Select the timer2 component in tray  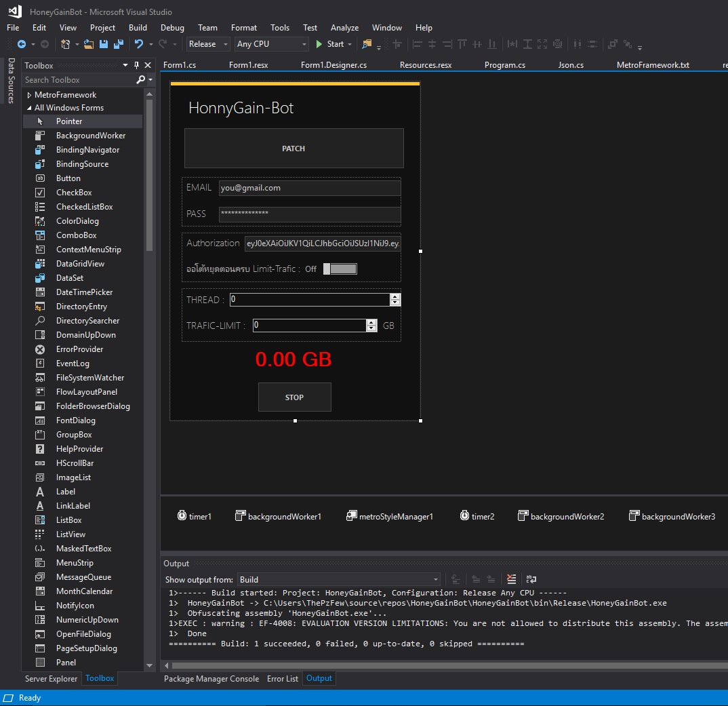[477, 516]
